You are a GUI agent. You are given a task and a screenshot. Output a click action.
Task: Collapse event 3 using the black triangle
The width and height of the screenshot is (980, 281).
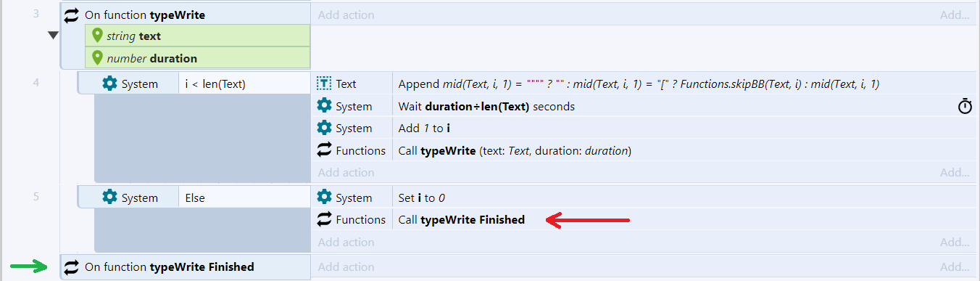pos(52,36)
